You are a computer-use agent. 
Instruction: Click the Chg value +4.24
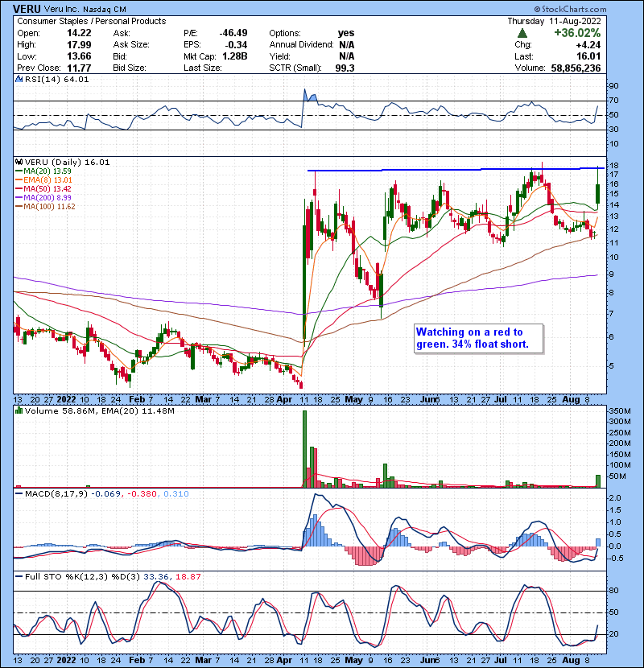(588, 45)
